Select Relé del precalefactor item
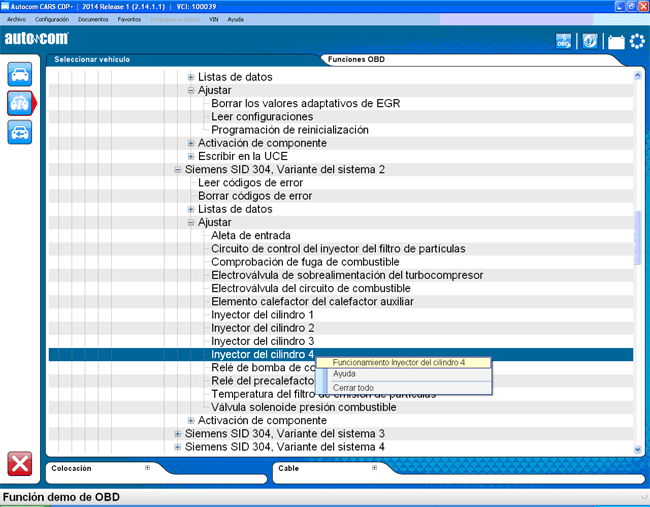Screen dimensions: 650x507 click(263, 381)
